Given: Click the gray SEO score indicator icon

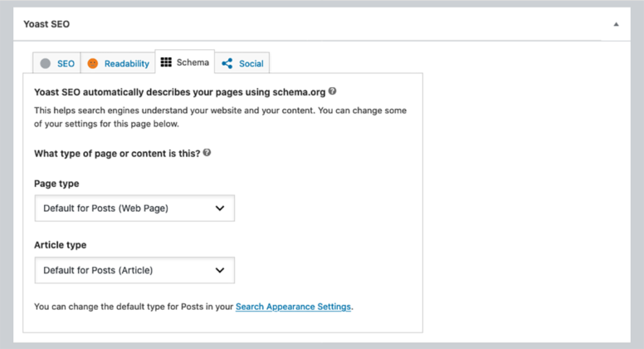Looking at the screenshot, I should [x=45, y=63].
